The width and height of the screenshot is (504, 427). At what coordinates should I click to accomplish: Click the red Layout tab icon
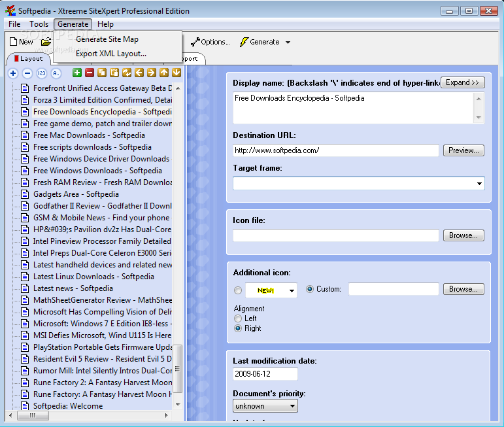(16, 58)
